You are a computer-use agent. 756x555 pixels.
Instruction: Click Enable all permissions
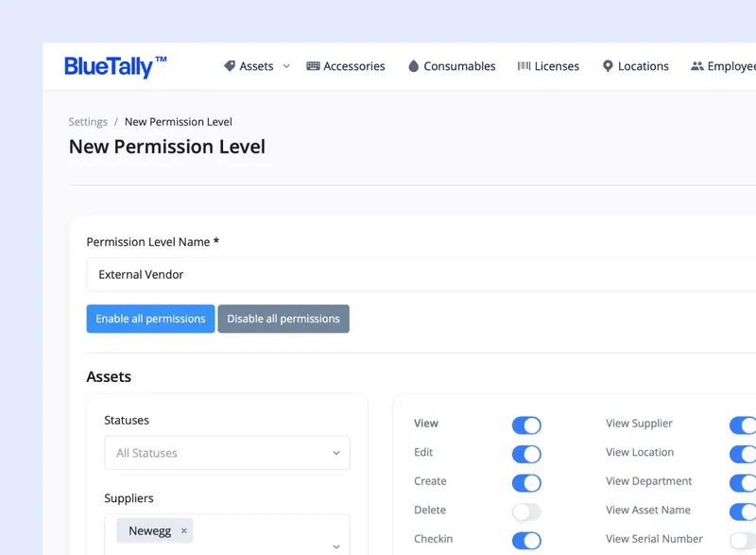(150, 319)
